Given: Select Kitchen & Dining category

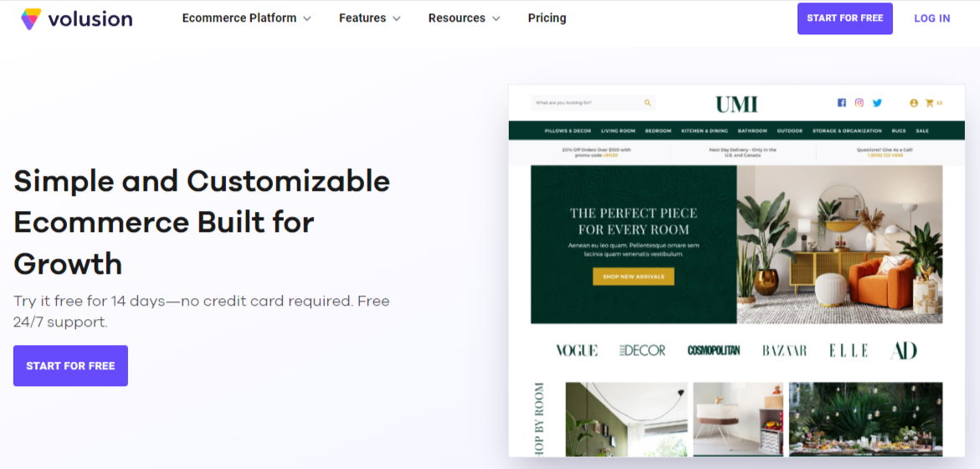Looking at the screenshot, I should [704, 131].
